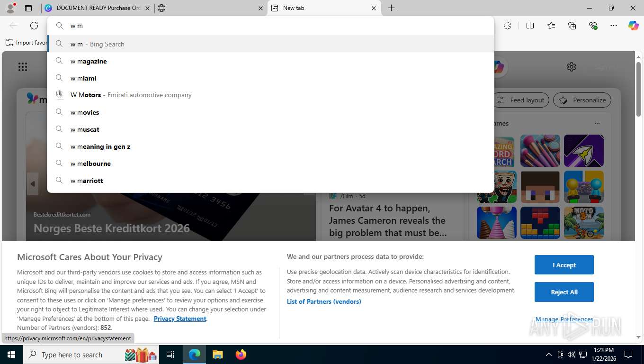Click the carousel previous arrow
The image size is (644, 364).
(x=33, y=184)
